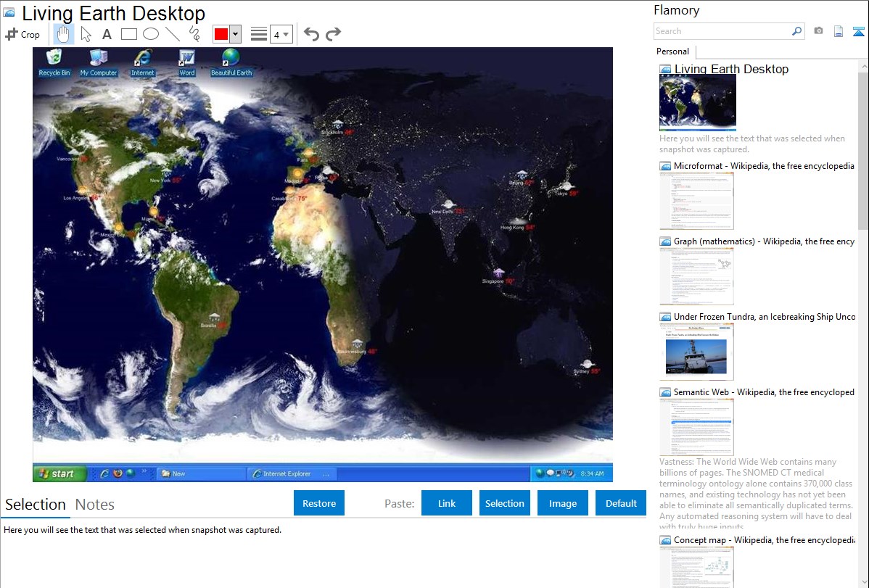Open the color picker dropdown arrow
Screen dimensions: 869x588
coord(236,34)
